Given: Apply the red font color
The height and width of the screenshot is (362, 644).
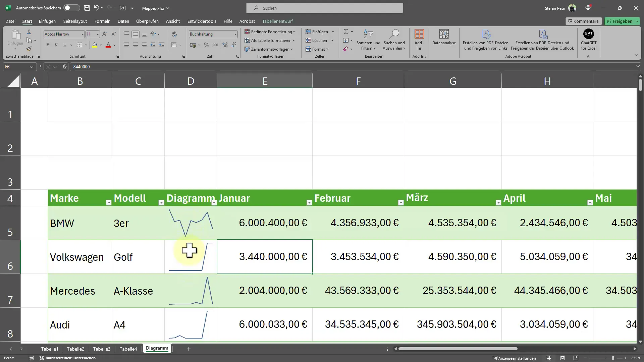Looking at the screenshot, I should [108, 45].
